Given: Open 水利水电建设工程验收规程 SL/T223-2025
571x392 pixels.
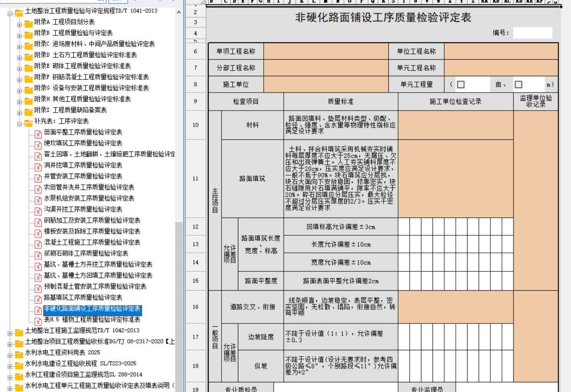Looking at the screenshot, I should (x=80, y=364).
